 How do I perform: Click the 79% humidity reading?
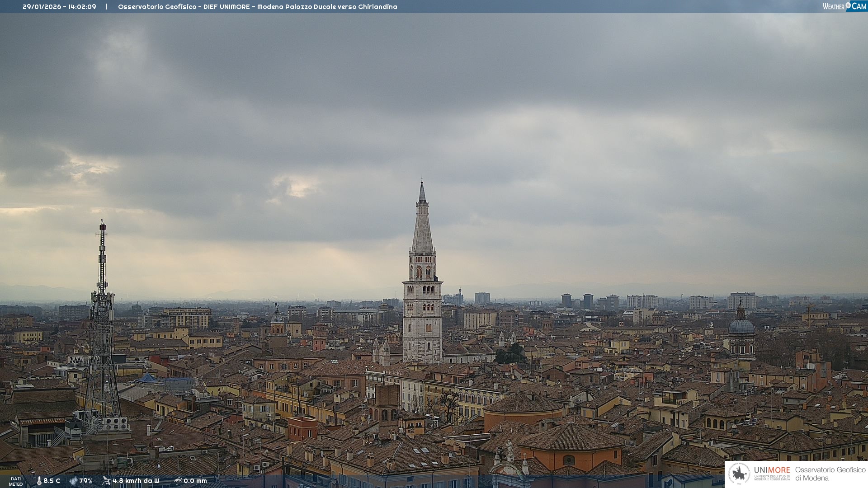86,481
